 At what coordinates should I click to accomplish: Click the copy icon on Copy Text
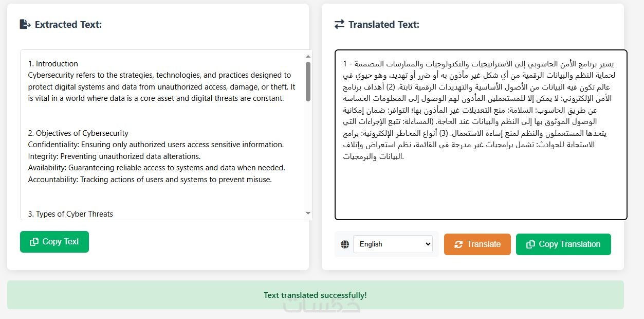(34, 242)
